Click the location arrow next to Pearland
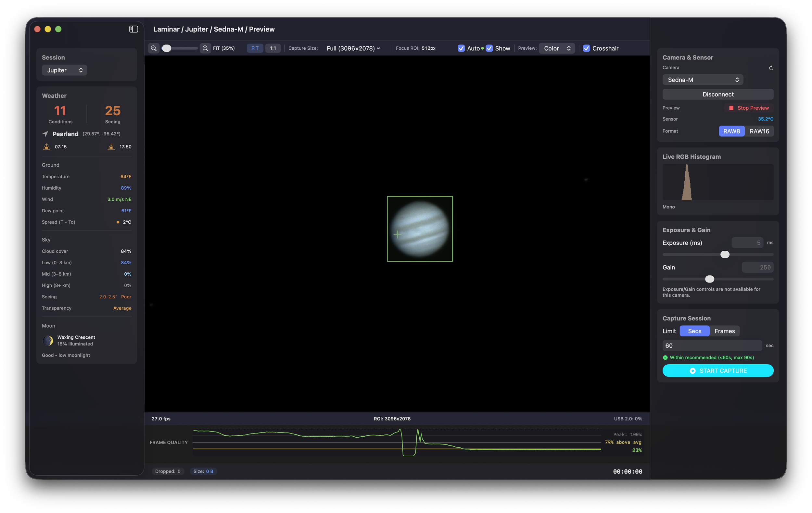812x513 pixels. coord(45,134)
